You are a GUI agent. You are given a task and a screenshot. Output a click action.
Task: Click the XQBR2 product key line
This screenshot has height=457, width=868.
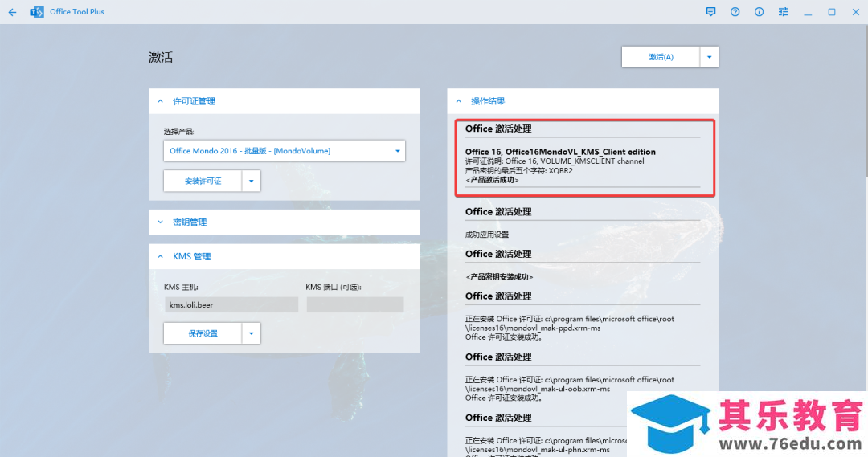(518, 170)
